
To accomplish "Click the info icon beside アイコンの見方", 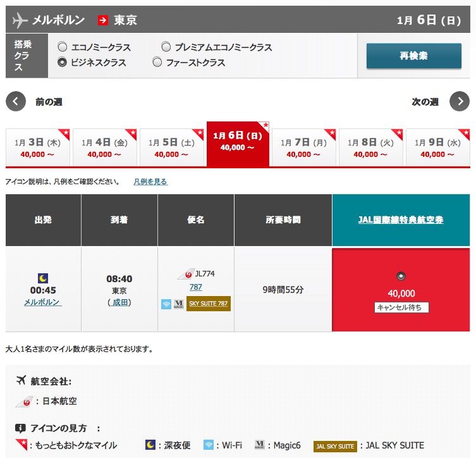I will coord(20,428).
